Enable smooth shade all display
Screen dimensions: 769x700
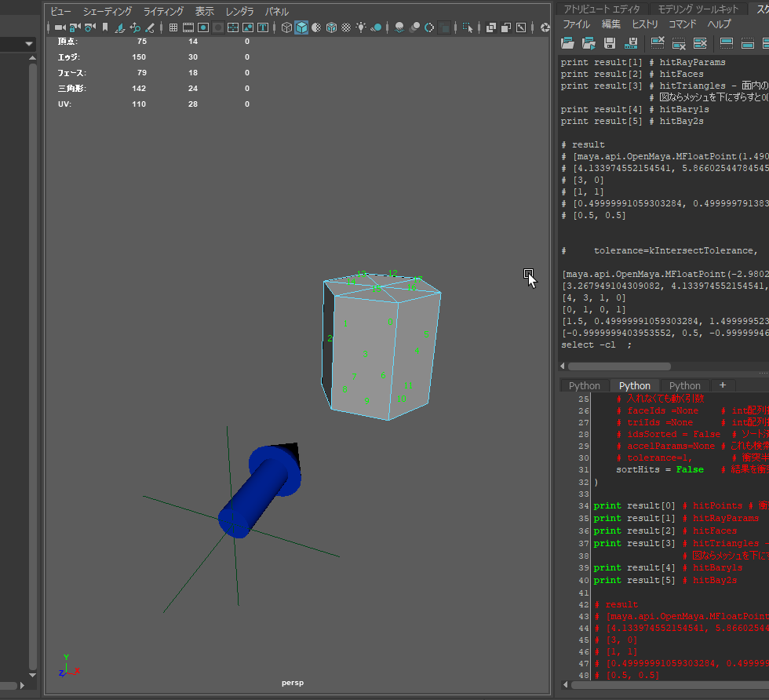pyautogui.click(x=301, y=27)
